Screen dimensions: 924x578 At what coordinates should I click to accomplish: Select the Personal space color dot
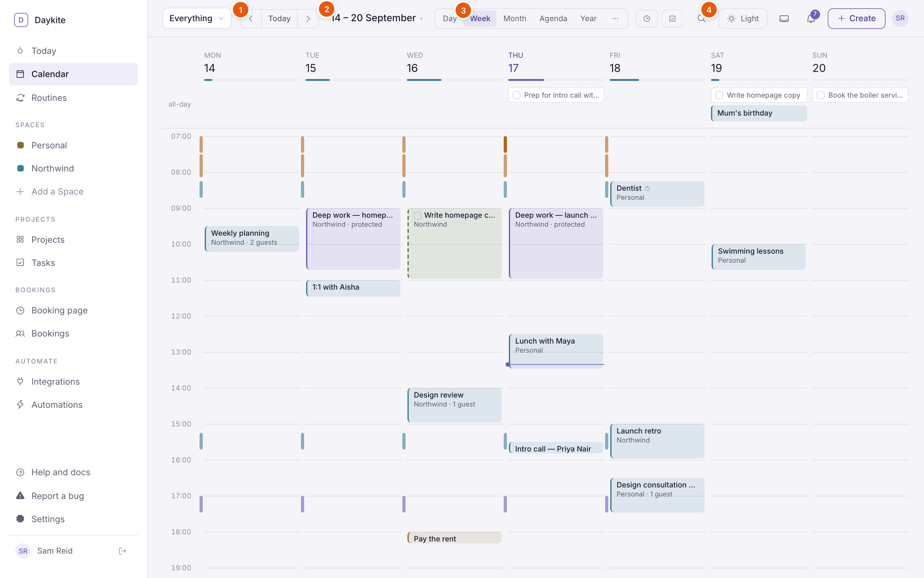(x=21, y=145)
